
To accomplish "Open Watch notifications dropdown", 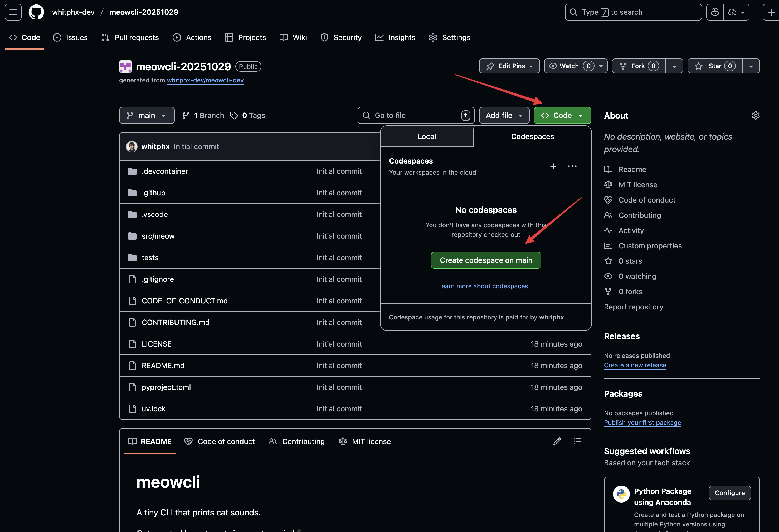I will (576, 66).
